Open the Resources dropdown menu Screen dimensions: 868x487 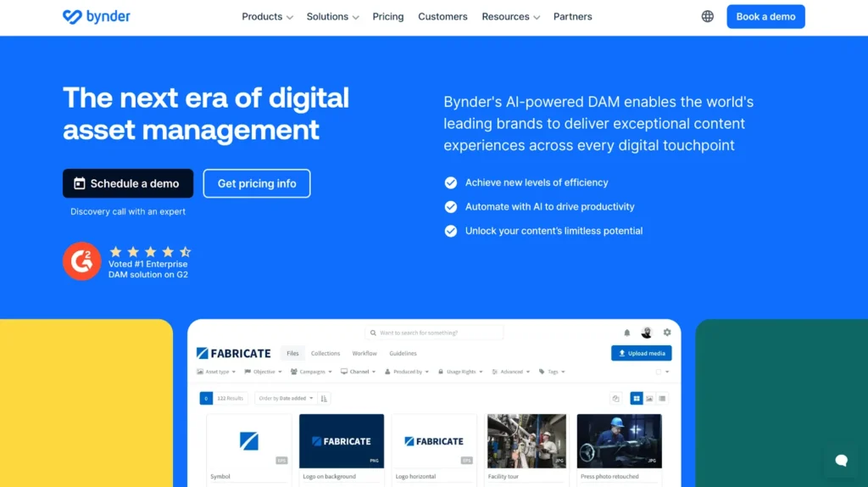(x=510, y=17)
